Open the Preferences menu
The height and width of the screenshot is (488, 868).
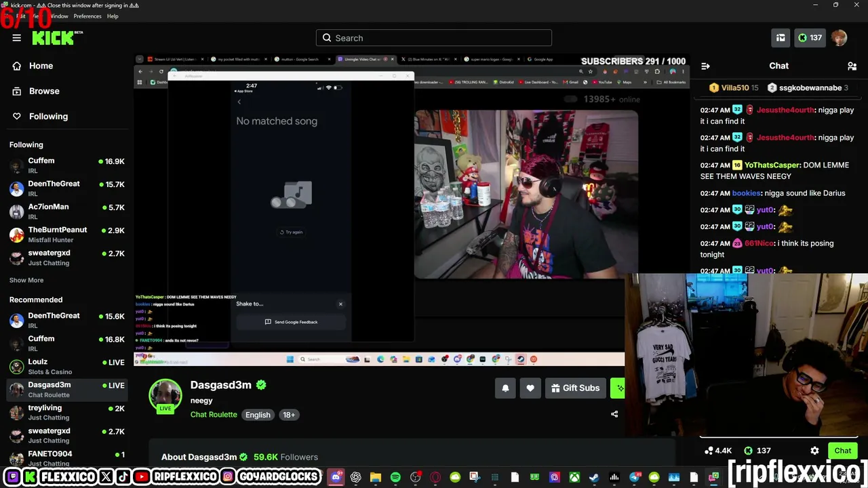coord(87,16)
